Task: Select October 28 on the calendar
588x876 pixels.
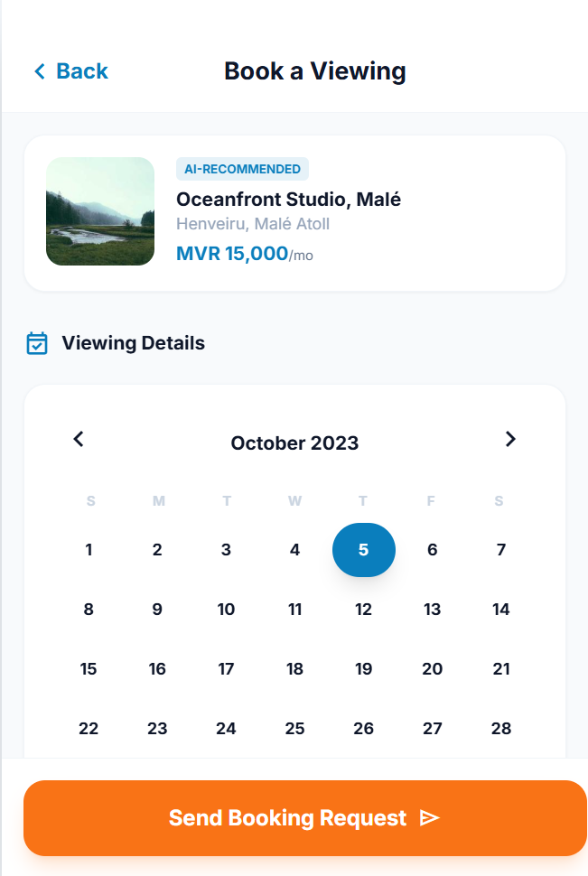Action: tap(500, 729)
